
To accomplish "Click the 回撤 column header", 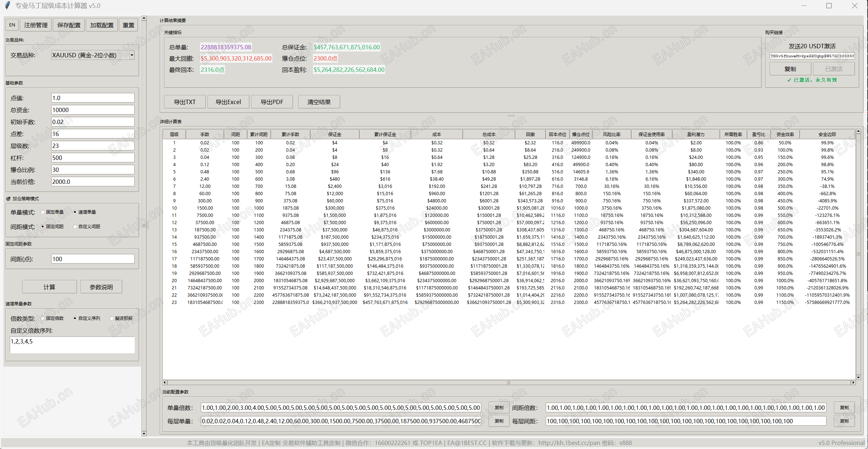I will [530, 135].
